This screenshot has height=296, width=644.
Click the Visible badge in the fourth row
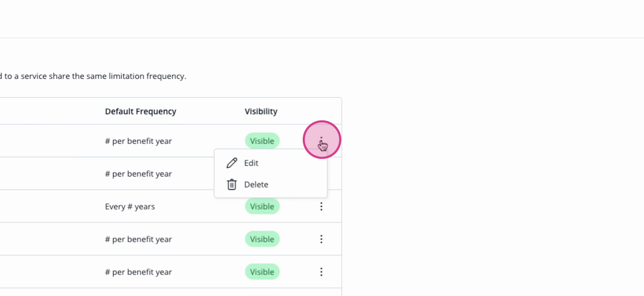(262, 239)
